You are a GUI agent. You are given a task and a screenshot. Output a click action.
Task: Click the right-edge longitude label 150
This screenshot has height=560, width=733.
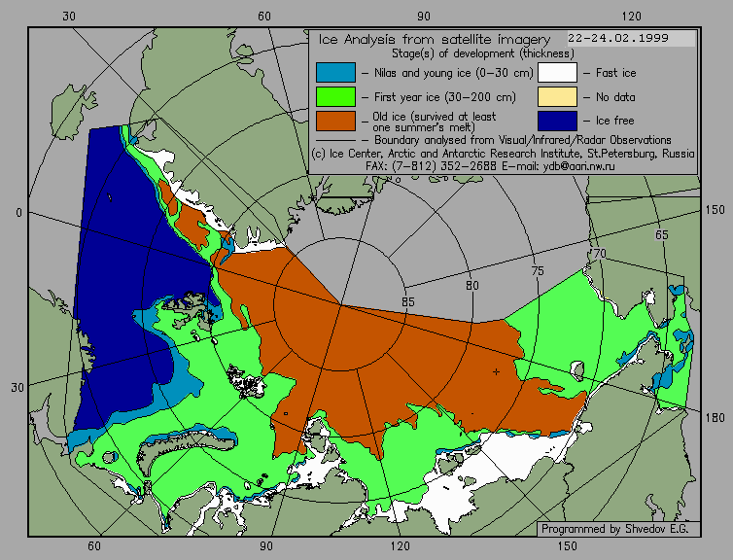pyautogui.click(x=716, y=210)
